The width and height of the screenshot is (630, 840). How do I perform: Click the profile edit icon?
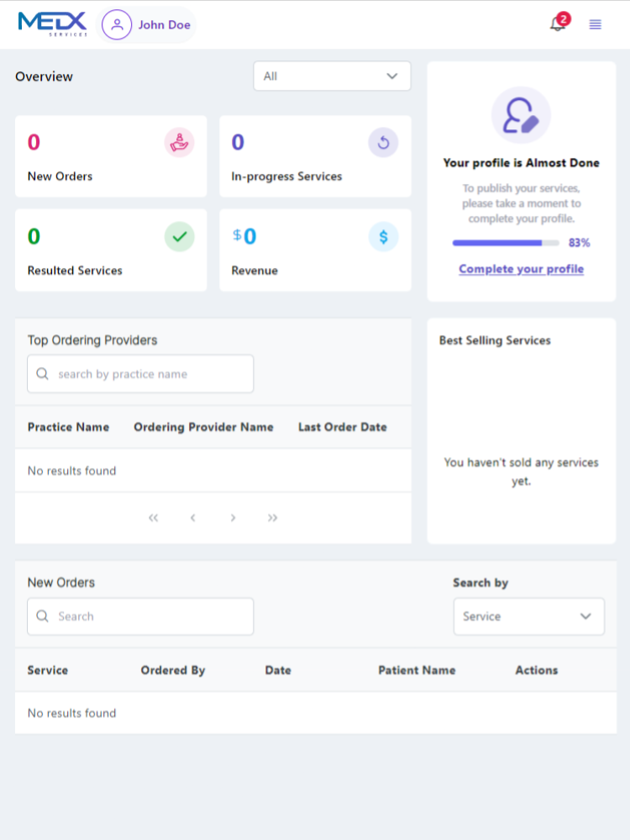pos(521,116)
